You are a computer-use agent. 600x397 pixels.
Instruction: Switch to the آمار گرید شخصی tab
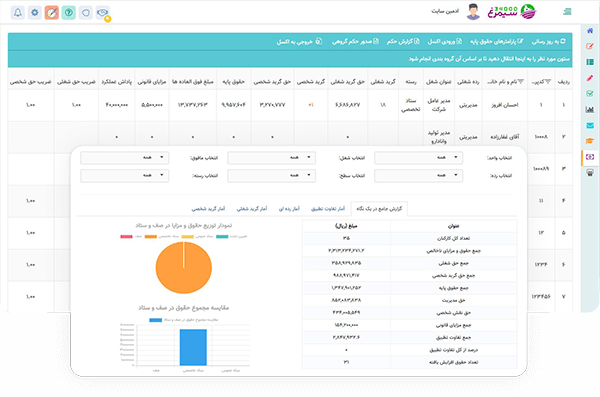pyautogui.click(x=209, y=209)
